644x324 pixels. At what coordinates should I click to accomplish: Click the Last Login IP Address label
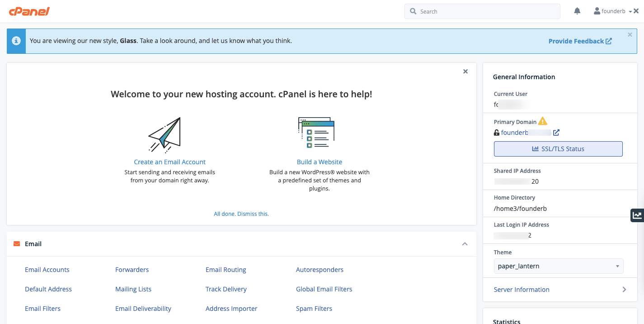point(522,225)
